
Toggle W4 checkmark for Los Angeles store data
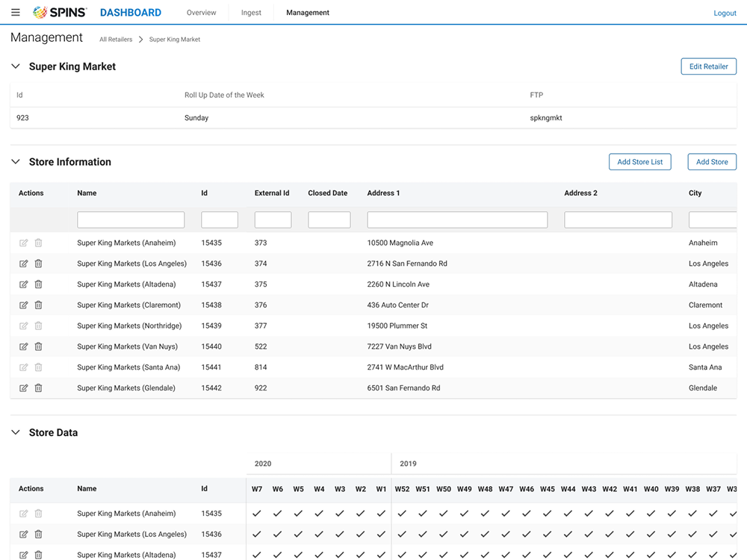tap(319, 535)
